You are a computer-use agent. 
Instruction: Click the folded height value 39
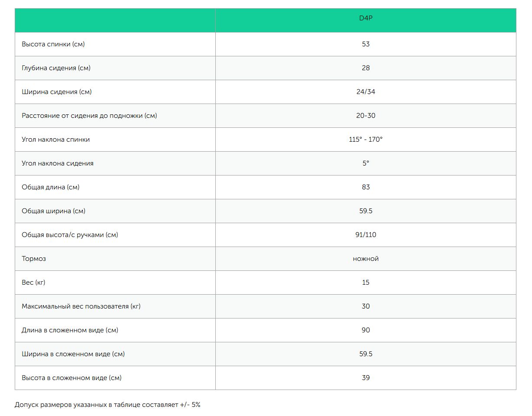[366, 378]
